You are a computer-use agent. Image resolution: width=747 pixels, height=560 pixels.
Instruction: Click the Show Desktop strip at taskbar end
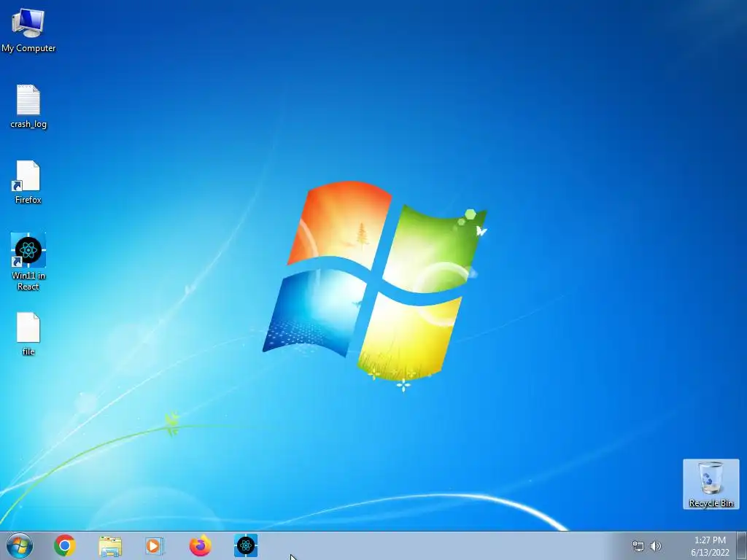pyautogui.click(x=742, y=545)
